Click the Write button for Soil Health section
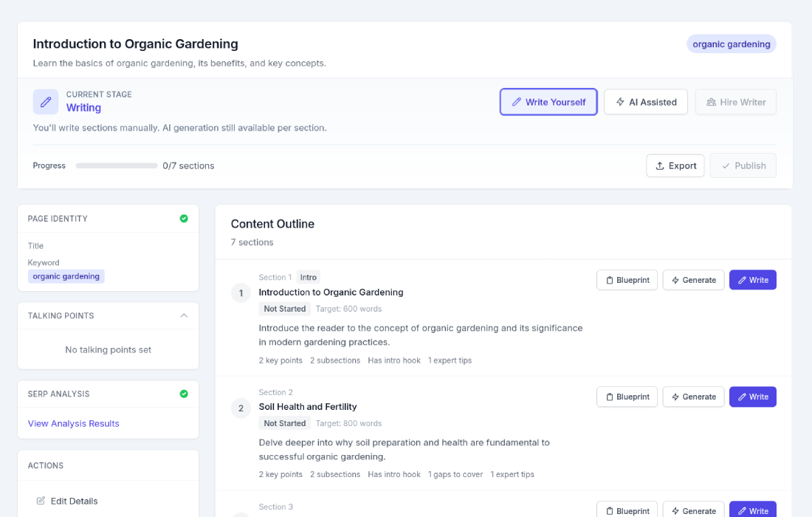The width and height of the screenshot is (812, 517). (x=752, y=397)
